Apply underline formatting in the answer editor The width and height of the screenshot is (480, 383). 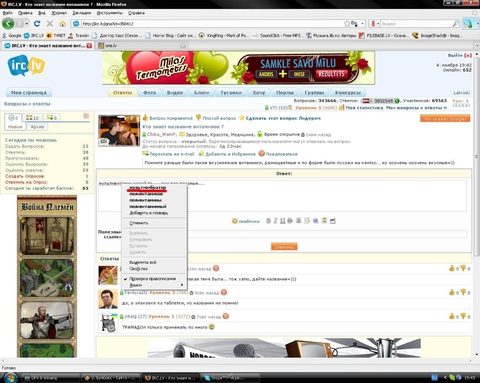[283, 221]
